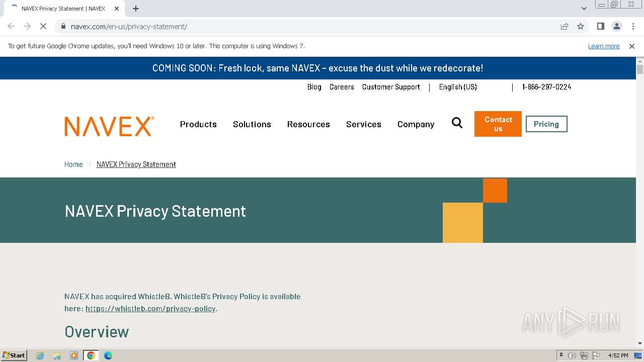
Task: Bookmark this page with the star
Action: (581, 26)
